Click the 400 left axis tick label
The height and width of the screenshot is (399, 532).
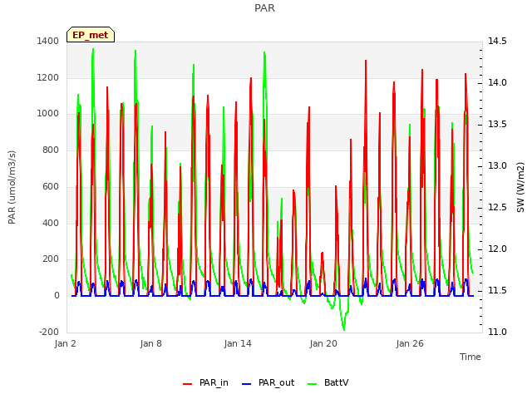51,223
